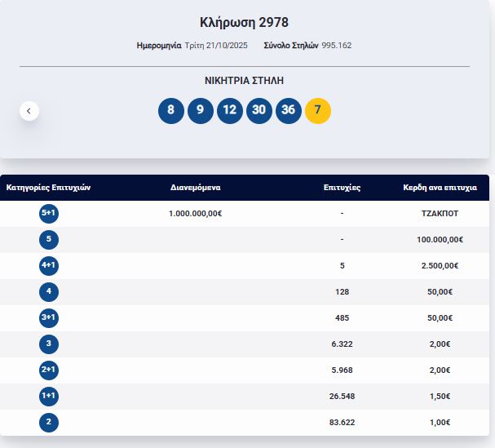Click the 3+1 category badge
The height and width of the screenshot is (448, 495).
click(x=49, y=317)
